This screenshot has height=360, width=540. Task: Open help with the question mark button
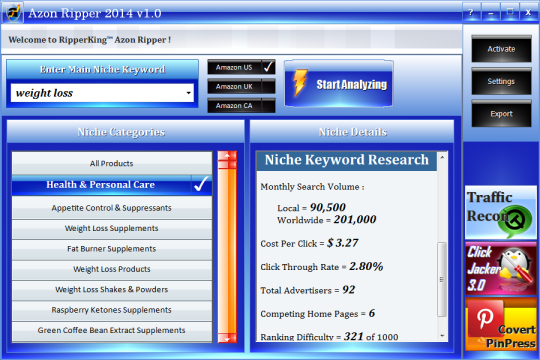(x=471, y=13)
